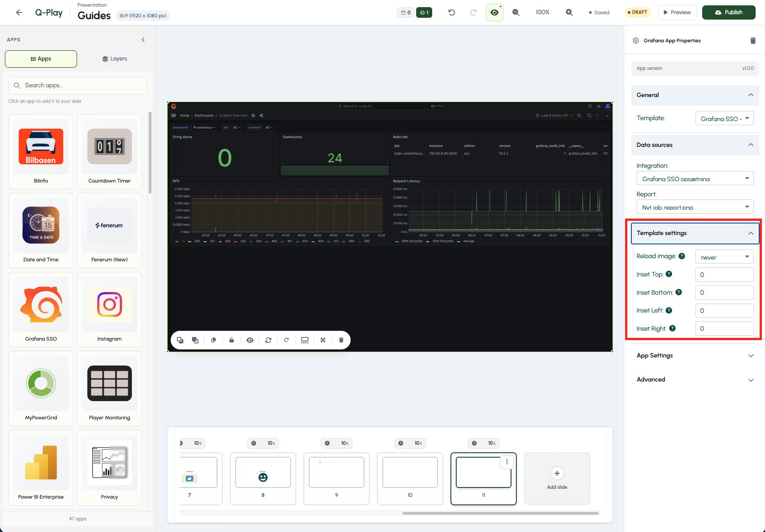The width and height of the screenshot is (765, 532).
Task: Open the Template dropdown showing Grafana SSO
Action: point(724,118)
